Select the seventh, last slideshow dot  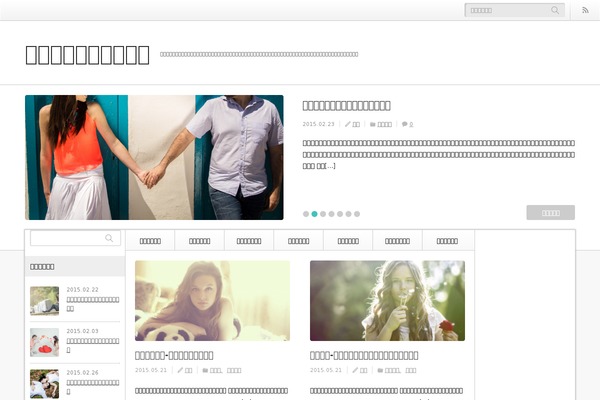pos(357,214)
